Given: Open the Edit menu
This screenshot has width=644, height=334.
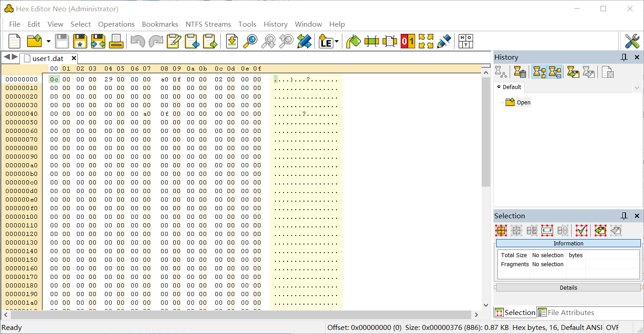Looking at the screenshot, I should tap(34, 24).
